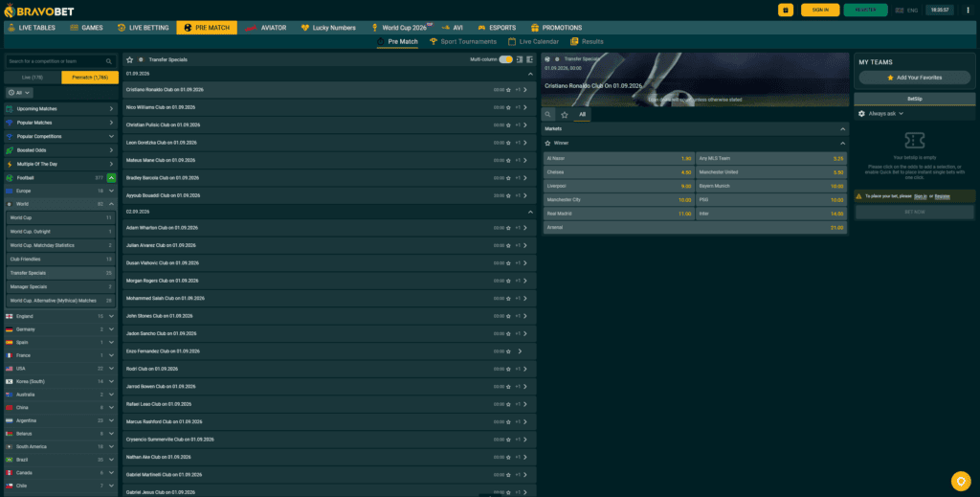Open the Results sub-tab
The height and width of the screenshot is (497, 980).
587,42
